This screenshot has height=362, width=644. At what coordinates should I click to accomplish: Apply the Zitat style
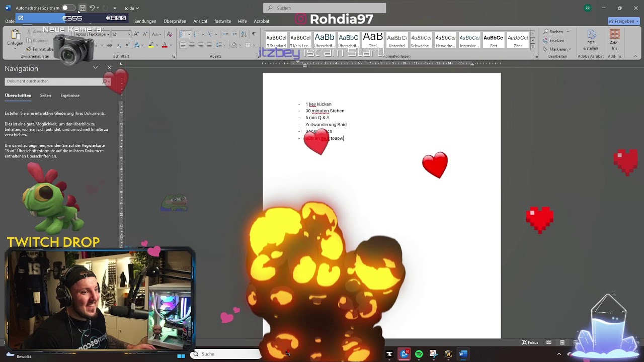point(518,40)
